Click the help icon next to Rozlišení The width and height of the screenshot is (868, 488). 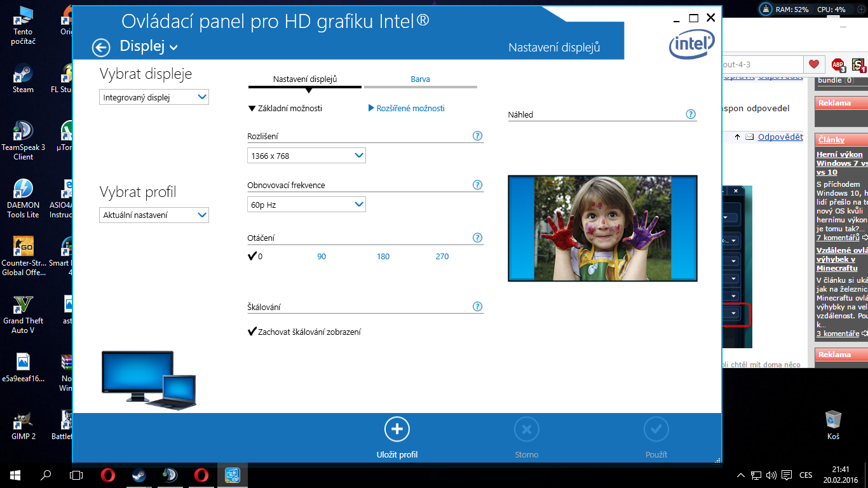click(477, 136)
